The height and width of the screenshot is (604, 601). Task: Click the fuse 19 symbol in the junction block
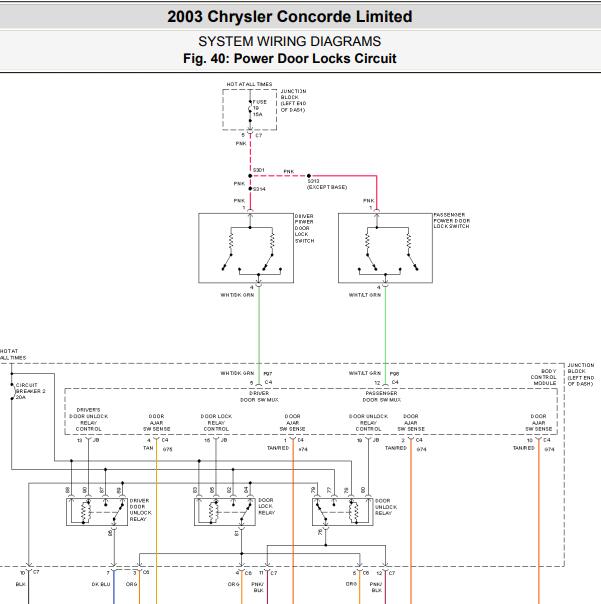pyautogui.click(x=250, y=111)
